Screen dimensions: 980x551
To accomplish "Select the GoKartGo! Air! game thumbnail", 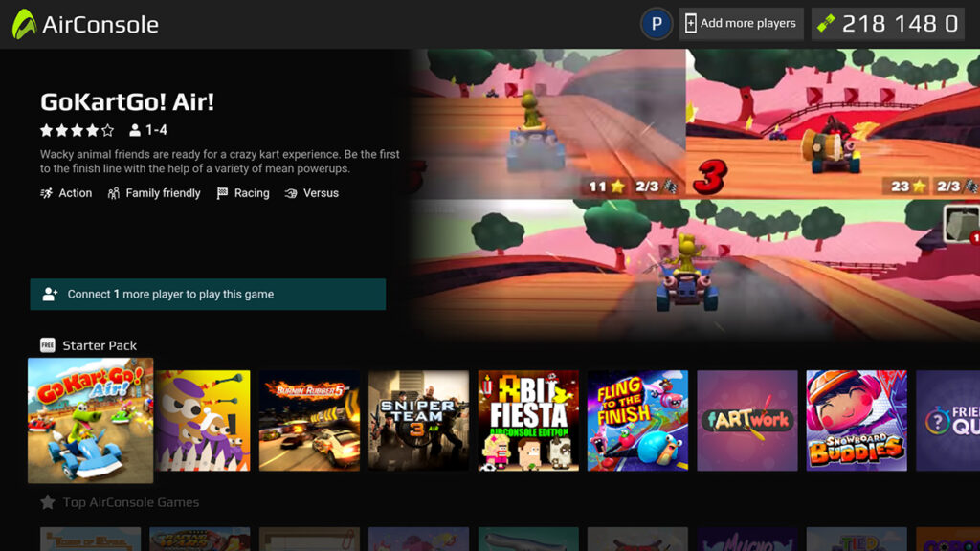I will tap(90, 420).
